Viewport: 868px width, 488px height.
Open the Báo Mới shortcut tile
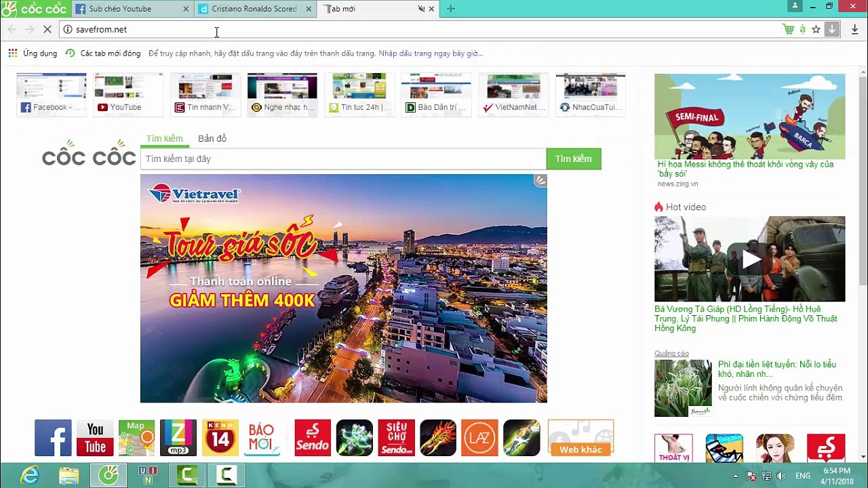click(x=261, y=438)
